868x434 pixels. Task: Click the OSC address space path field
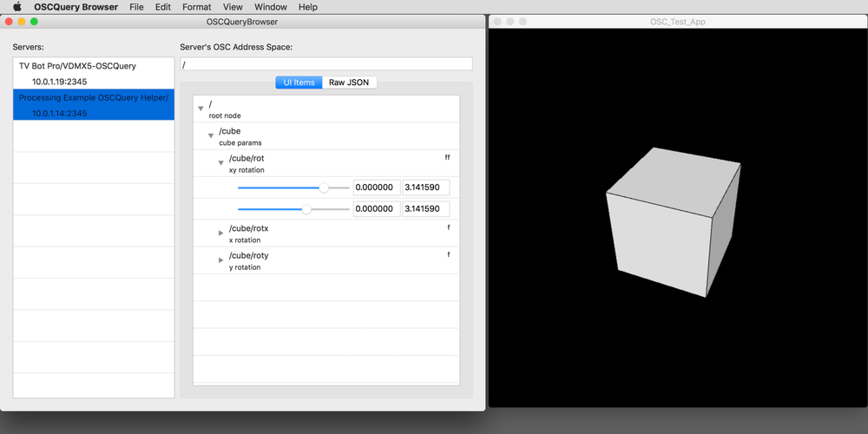(326, 64)
